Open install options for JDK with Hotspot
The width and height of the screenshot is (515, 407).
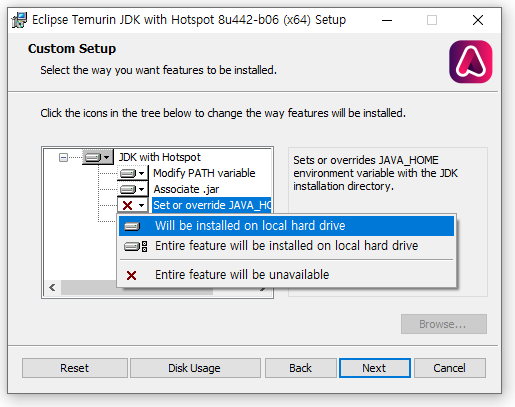tap(97, 157)
